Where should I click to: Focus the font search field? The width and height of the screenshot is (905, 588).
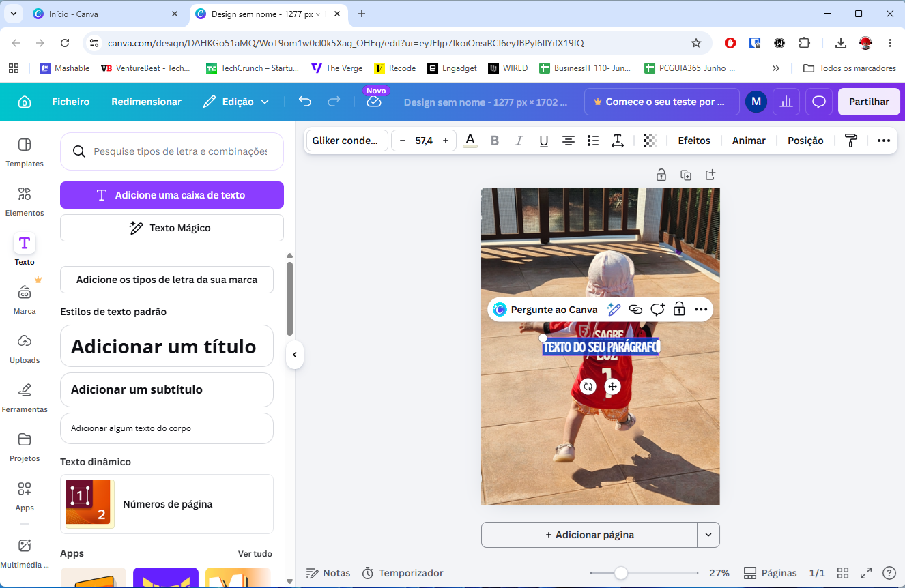[x=172, y=151]
